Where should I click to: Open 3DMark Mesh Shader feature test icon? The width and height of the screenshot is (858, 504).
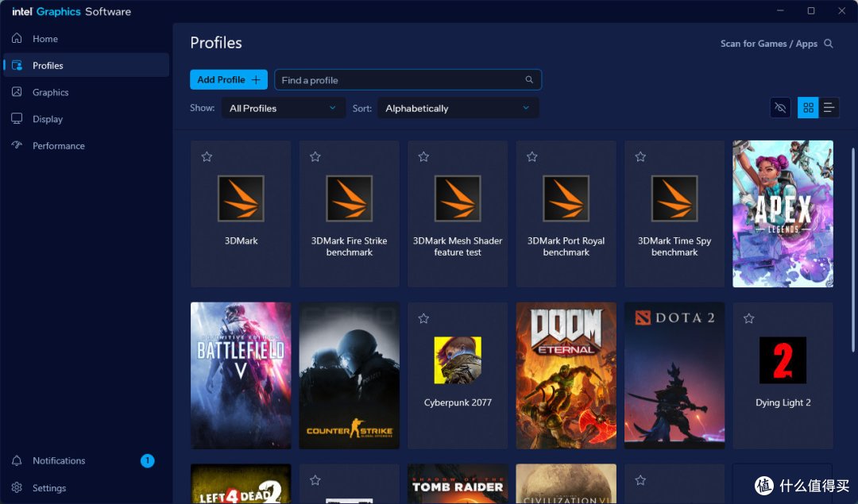458,198
